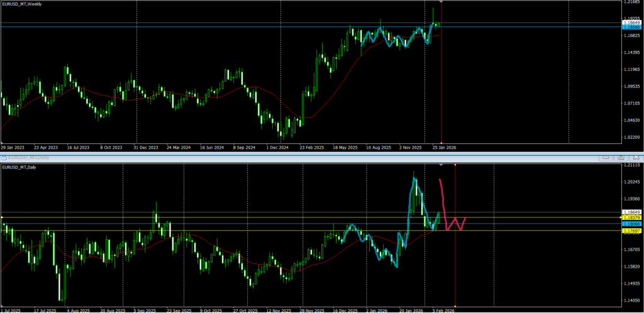Click the 25 Jan 2026 date on weekly axis
The height and width of the screenshot is (313, 644).
click(443, 147)
